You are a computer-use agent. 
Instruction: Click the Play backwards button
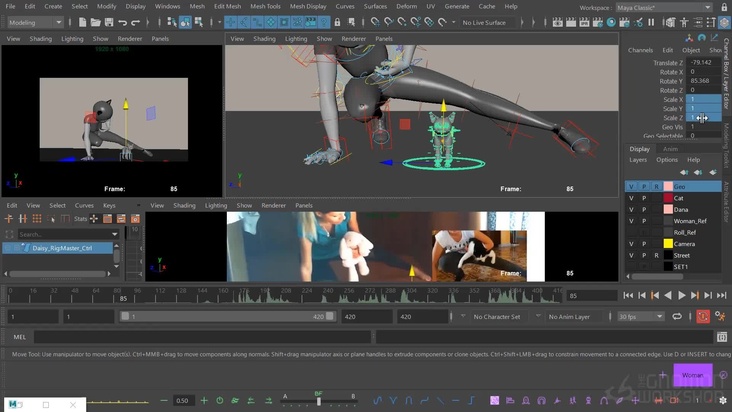coord(668,296)
